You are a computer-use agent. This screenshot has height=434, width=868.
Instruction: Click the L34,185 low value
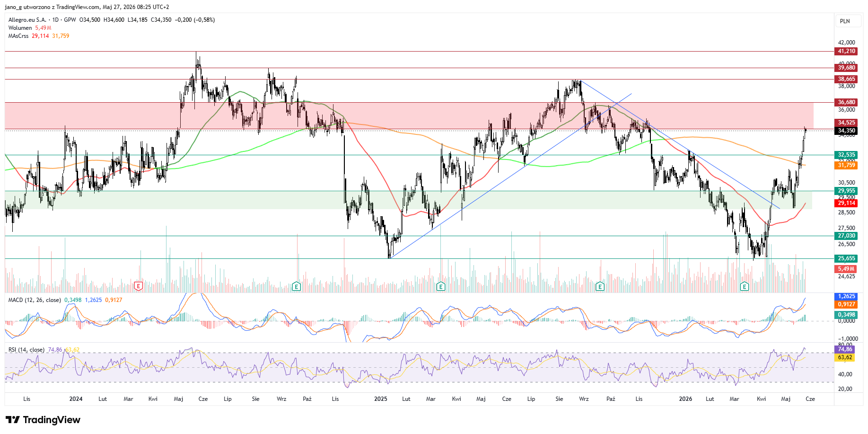pos(138,20)
